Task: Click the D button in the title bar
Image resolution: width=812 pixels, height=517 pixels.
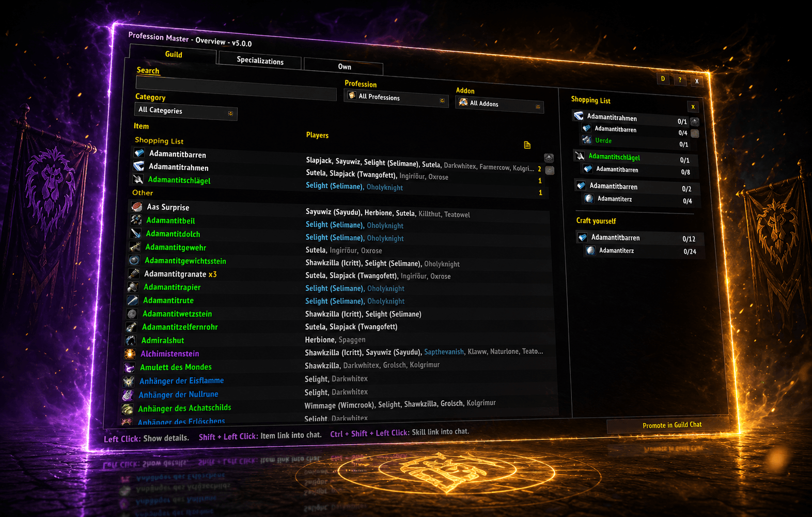Action: tap(663, 79)
